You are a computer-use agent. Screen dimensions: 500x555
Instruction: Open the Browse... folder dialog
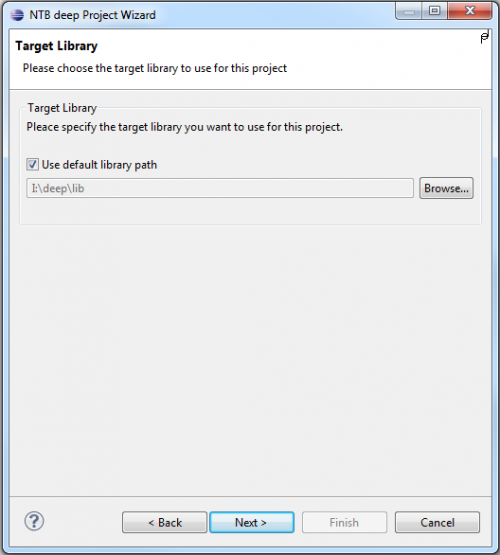click(446, 188)
